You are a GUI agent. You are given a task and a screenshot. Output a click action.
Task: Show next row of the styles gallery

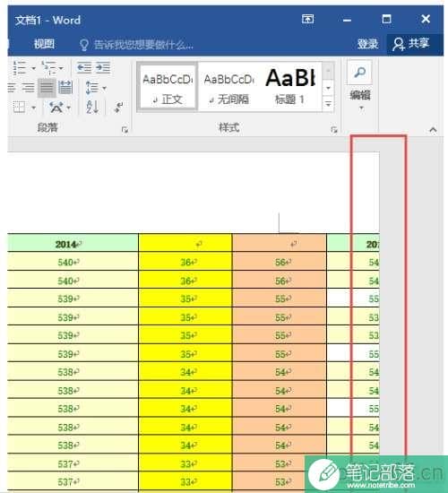[x=328, y=88]
